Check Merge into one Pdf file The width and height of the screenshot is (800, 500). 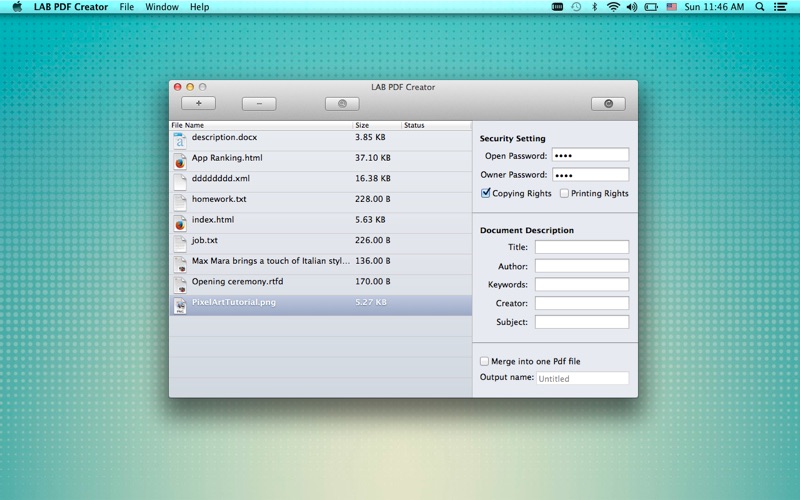pyautogui.click(x=484, y=361)
